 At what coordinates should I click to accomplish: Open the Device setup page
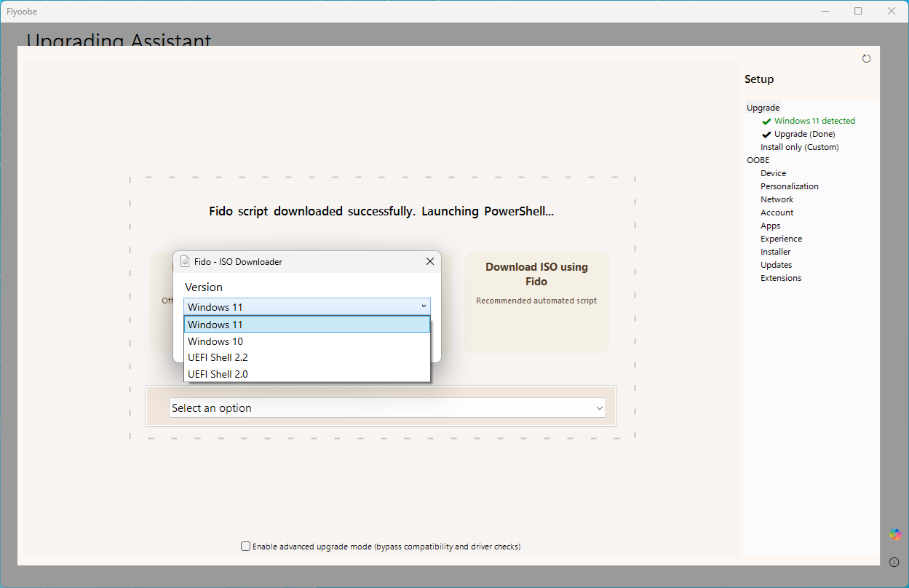[773, 173]
